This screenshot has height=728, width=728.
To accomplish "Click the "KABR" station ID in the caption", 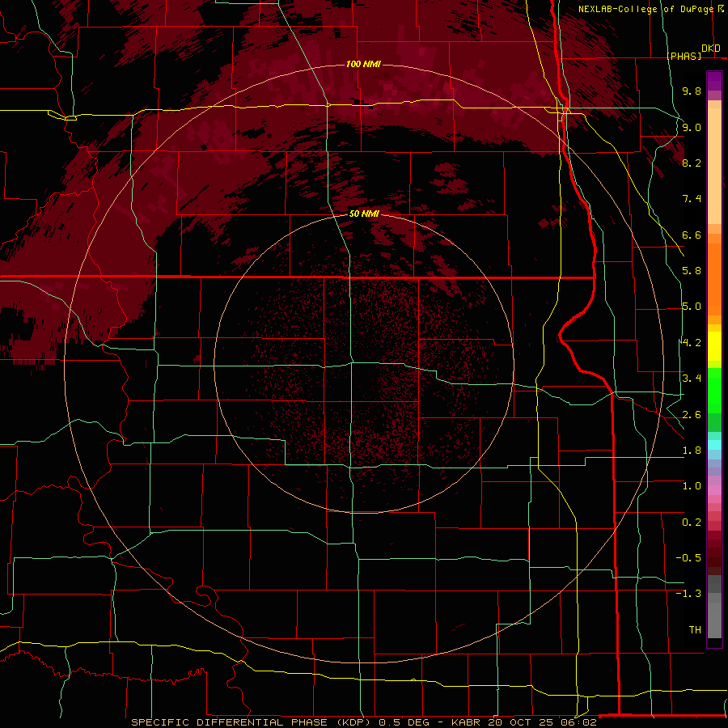I will point(466,722).
